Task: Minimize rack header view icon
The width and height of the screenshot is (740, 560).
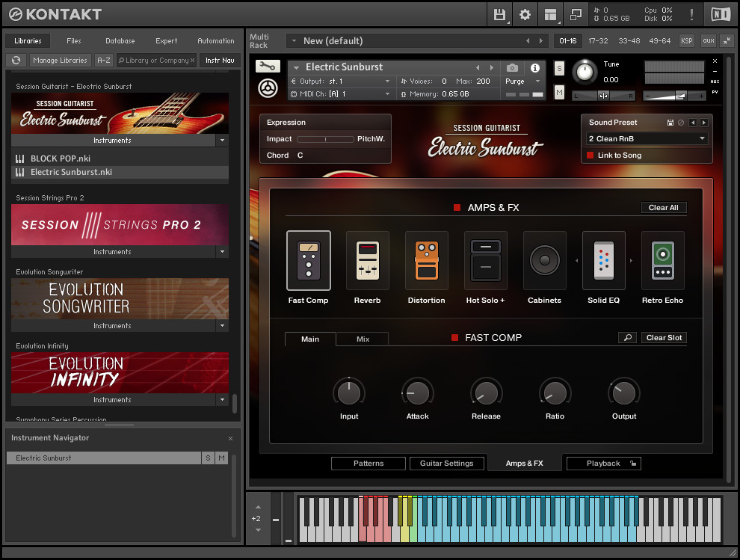Action: point(727,41)
